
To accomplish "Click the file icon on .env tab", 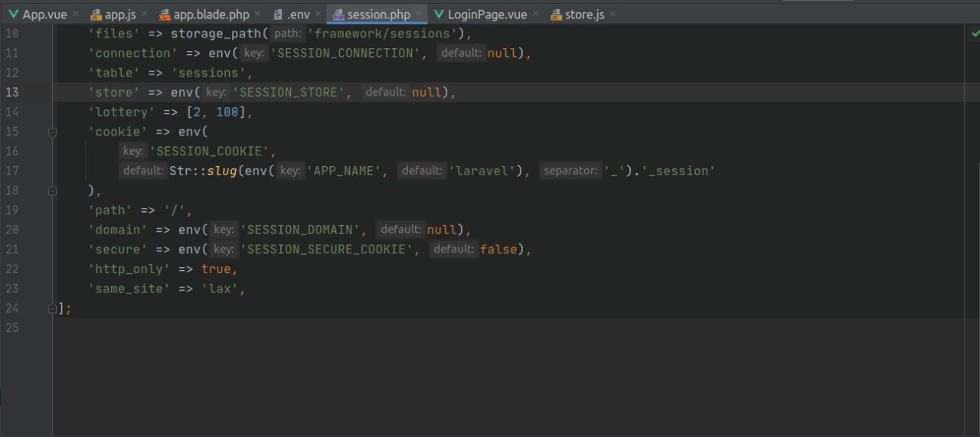I will pos(279,15).
